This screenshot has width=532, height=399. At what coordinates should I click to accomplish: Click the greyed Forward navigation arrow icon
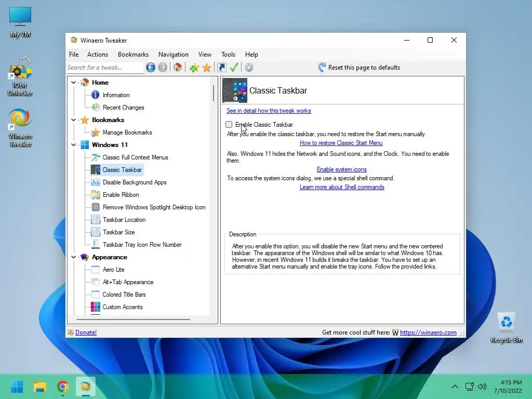[163, 68]
